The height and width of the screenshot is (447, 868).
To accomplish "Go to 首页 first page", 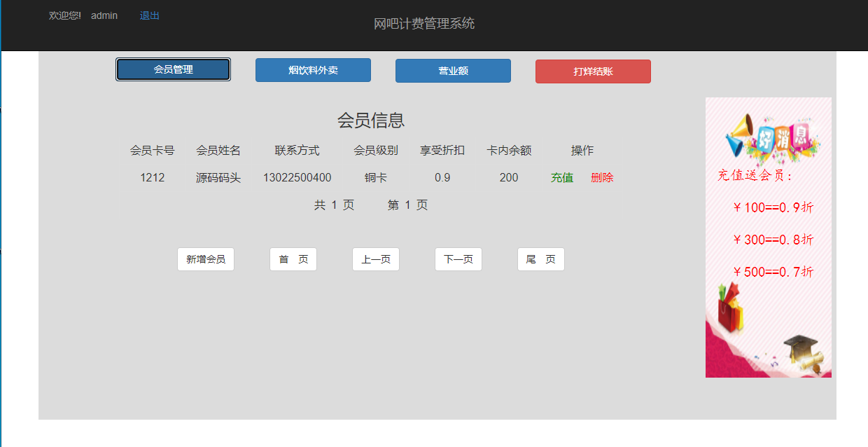I will point(293,259).
